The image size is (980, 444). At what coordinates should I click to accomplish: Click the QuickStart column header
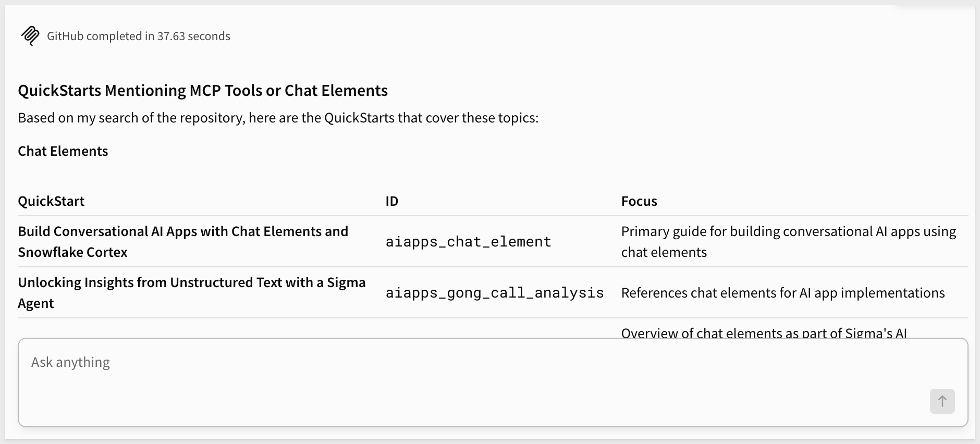[51, 201]
